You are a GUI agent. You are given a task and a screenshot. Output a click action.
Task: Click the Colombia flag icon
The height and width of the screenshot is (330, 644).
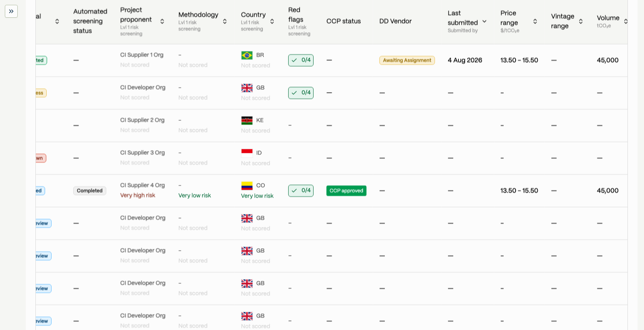pyautogui.click(x=247, y=186)
